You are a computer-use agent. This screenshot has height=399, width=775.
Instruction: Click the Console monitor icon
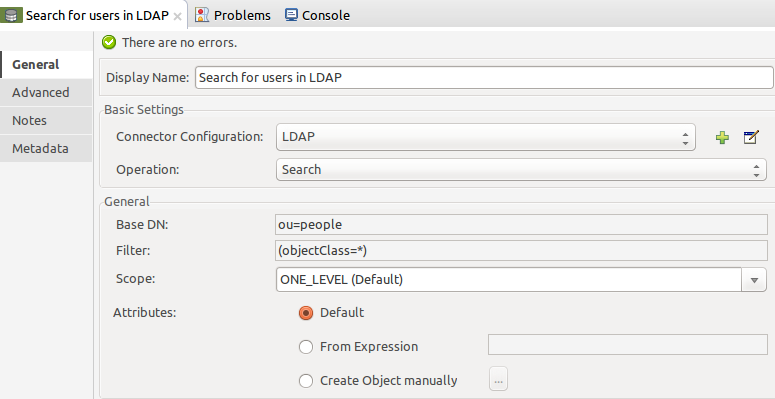[291, 15]
